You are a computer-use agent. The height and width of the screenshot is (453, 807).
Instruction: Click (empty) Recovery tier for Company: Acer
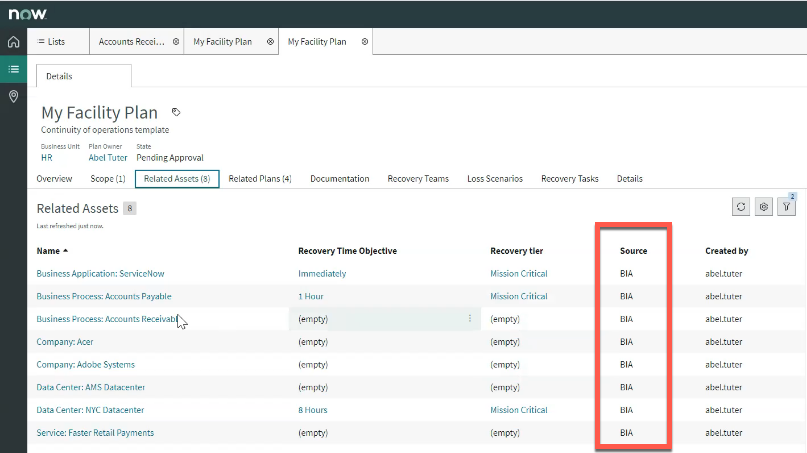[505, 341]
